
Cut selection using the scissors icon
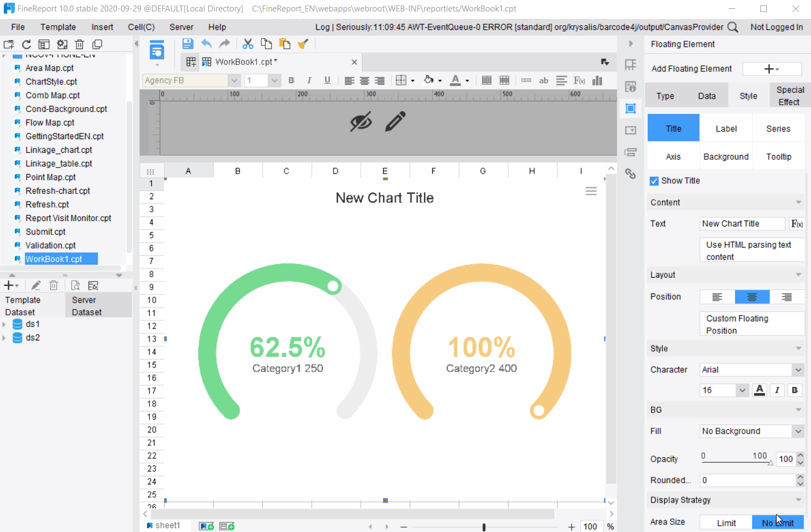pyautogui.click(x=247, y=44)
